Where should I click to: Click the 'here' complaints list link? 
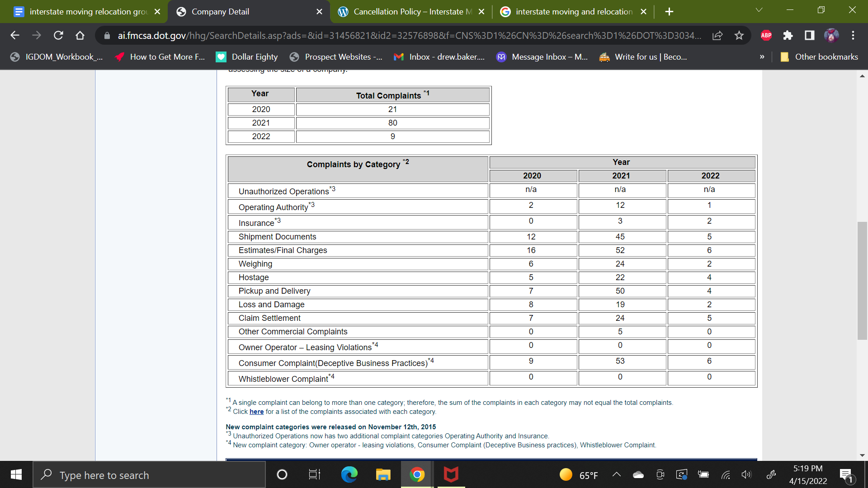pyautogui.click(x=256, y=412)
